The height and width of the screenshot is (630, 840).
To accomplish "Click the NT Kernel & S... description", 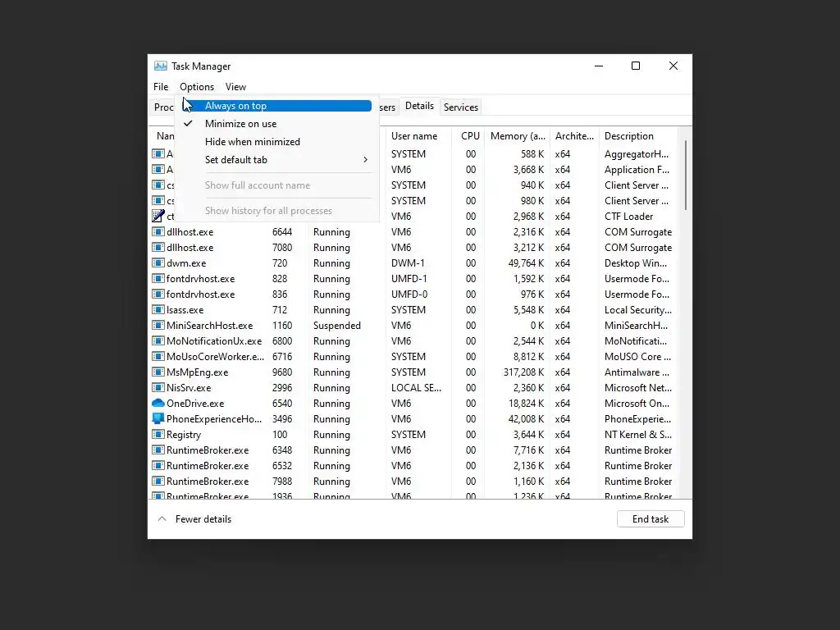I will tap(637, 435).
